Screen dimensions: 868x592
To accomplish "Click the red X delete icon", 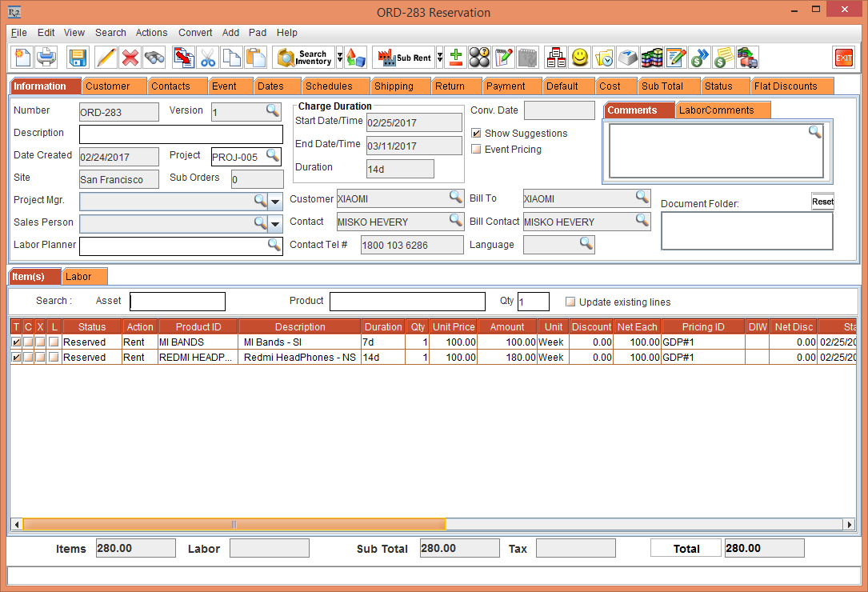I will (x=130, y=58).
